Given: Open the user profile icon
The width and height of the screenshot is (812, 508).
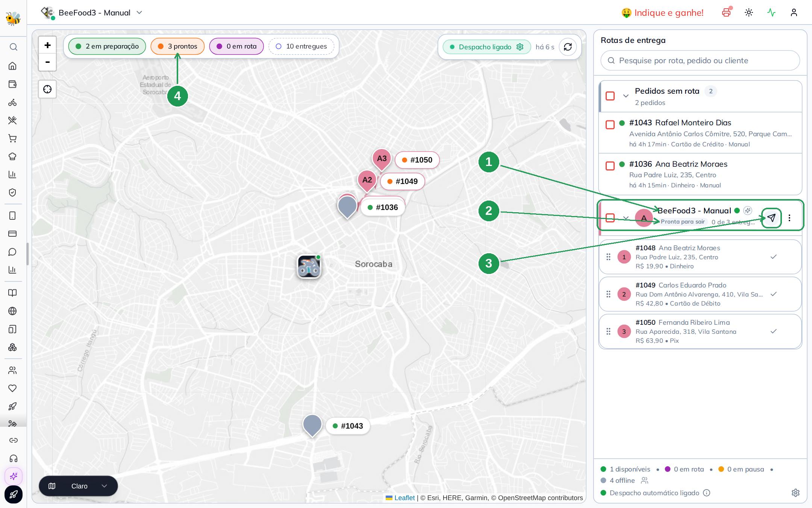Looking at the screenshot, I should coord(794,12).
